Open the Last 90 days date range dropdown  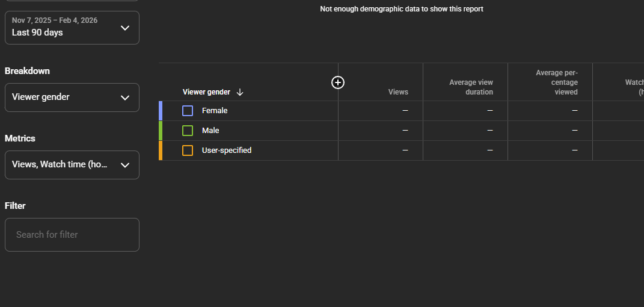(72, 28)
